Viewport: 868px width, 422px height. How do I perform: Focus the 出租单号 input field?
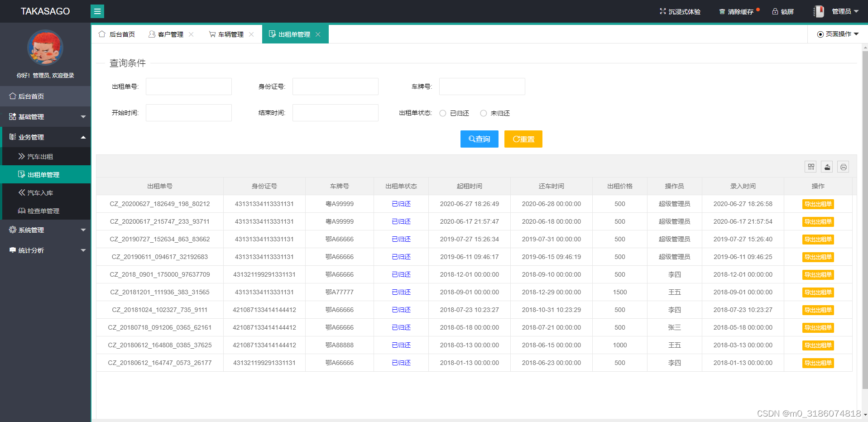pos(189,86)
